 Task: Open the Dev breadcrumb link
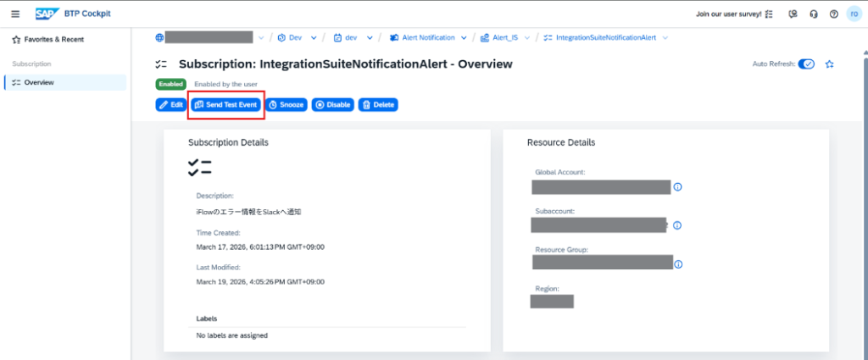296,38
